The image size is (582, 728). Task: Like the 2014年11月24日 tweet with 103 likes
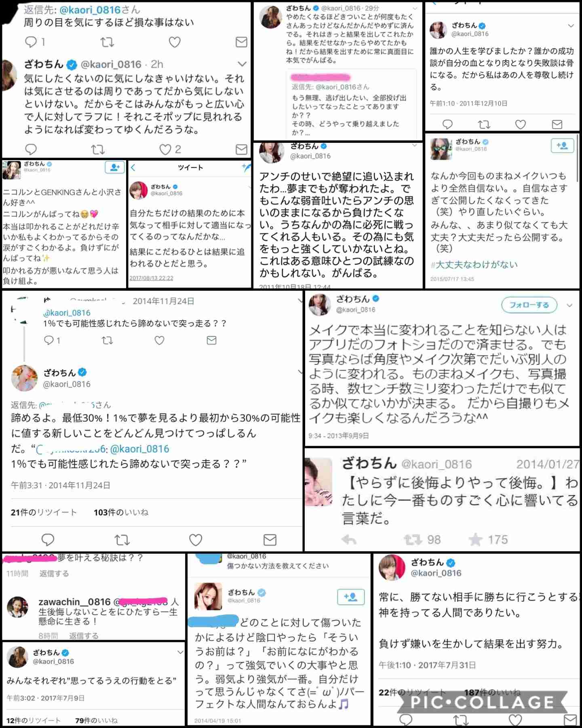[x=196, y=540]
